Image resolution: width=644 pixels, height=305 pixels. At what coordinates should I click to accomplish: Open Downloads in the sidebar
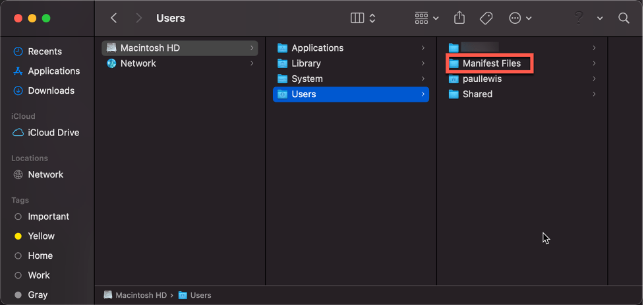pos(51,90)
